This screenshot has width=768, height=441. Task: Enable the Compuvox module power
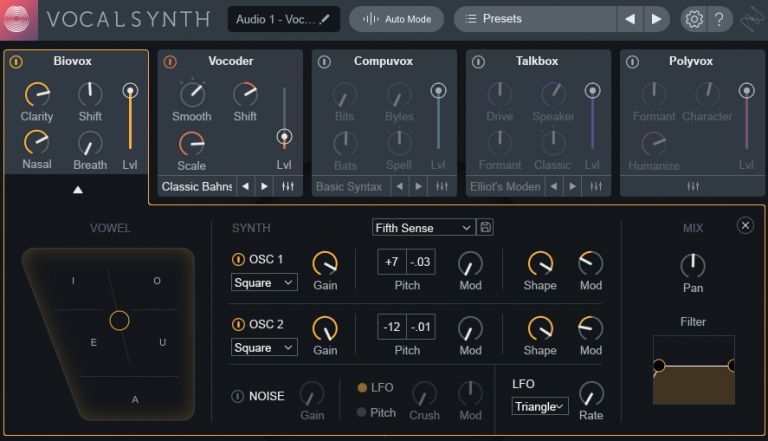(x=324, y=62)
